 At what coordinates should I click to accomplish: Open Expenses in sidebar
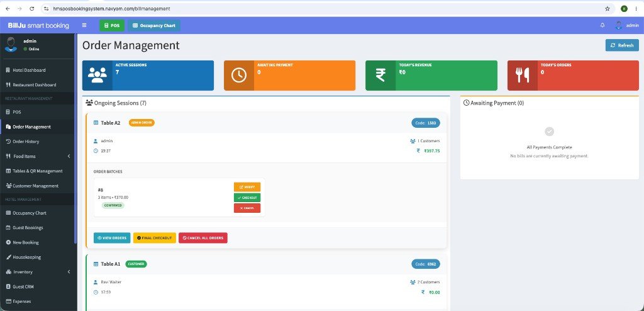(37, 302)
